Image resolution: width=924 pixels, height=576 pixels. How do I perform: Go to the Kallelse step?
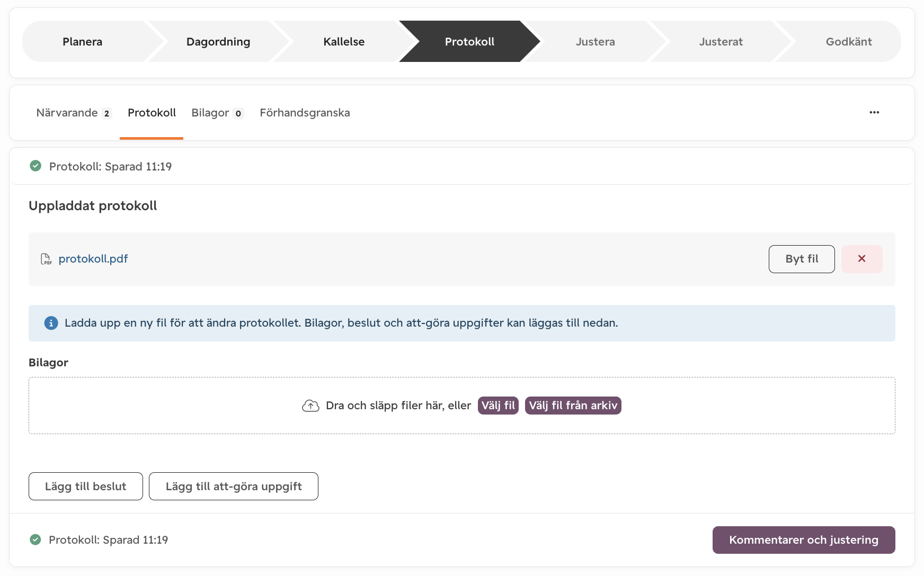[x=344, y=41]
